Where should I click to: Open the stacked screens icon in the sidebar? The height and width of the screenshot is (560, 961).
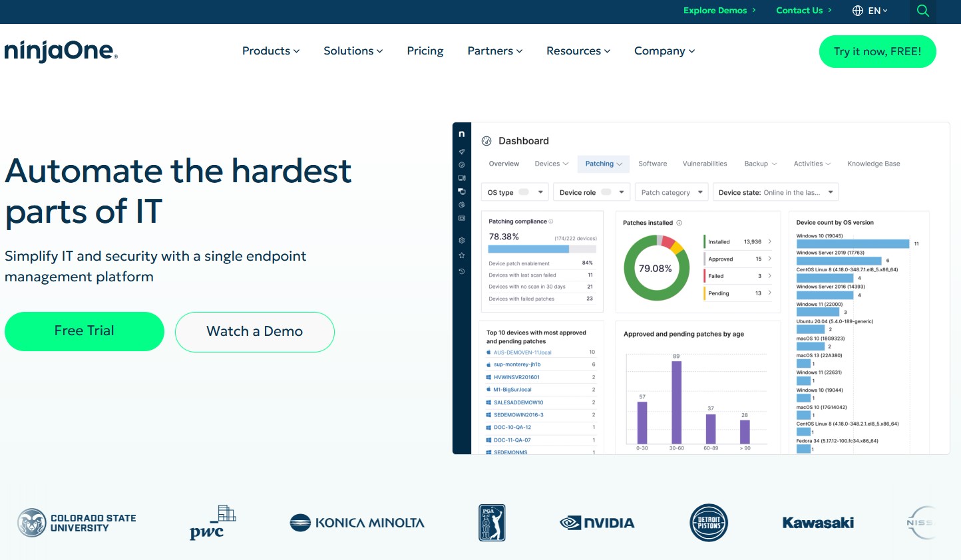coord(461,191)
